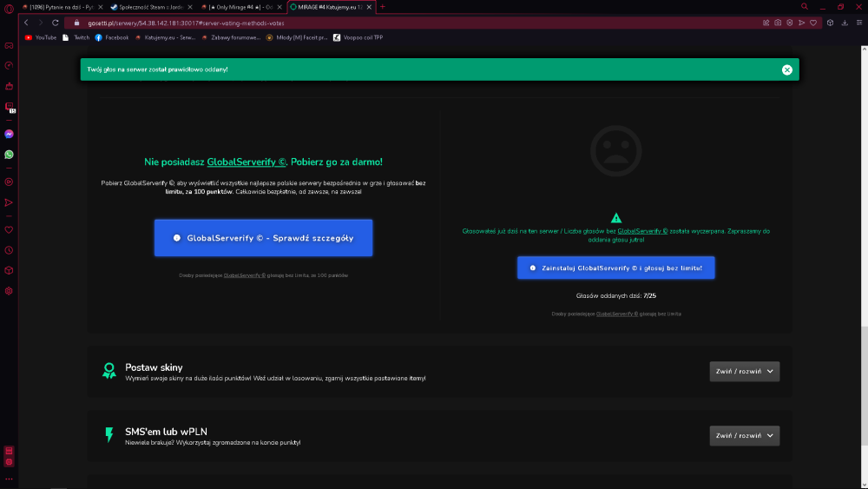Screen dimensions: 868x489
Task: Open extensions cube in toolbar
Action: click(x=831, y=23)
